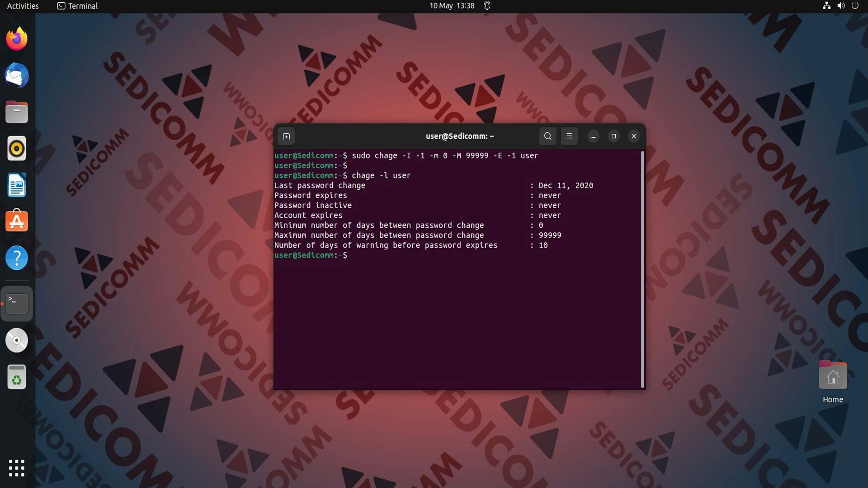Open new tab in terminal

(286, 136)
